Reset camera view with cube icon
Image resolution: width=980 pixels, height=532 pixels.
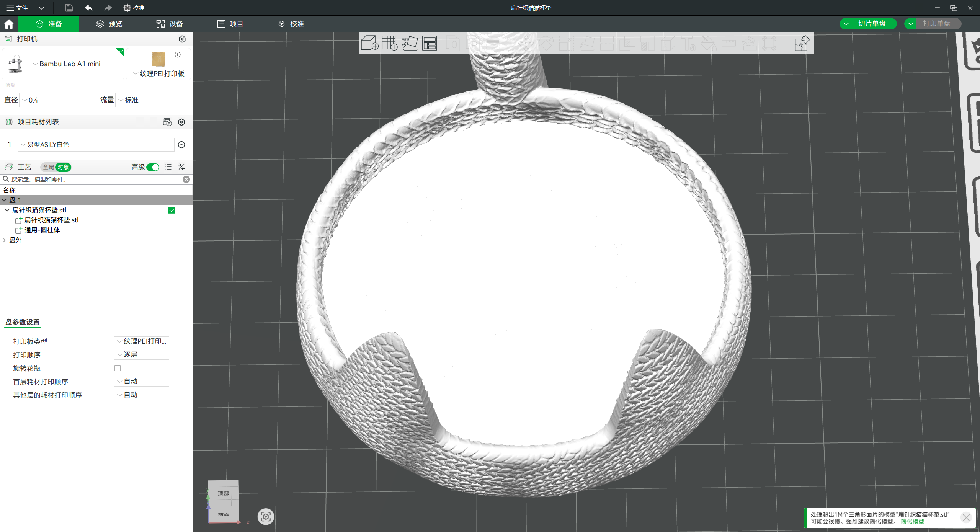(x=266, y=517)
